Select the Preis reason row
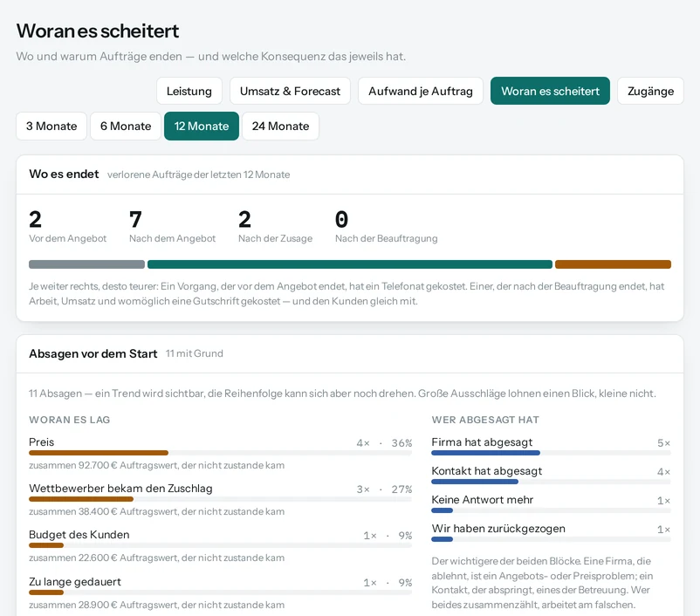Viewport: 700px width, 616px height. click(x=221, y=453)
